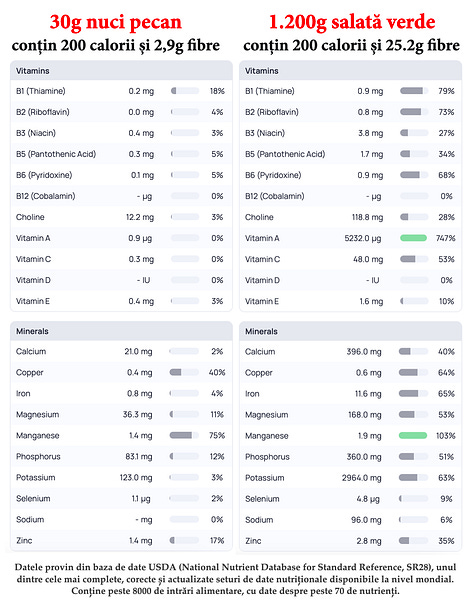Click the pecan Magnesium row label
The width and height of the screenshot is (474, 604).
(37, 414)
